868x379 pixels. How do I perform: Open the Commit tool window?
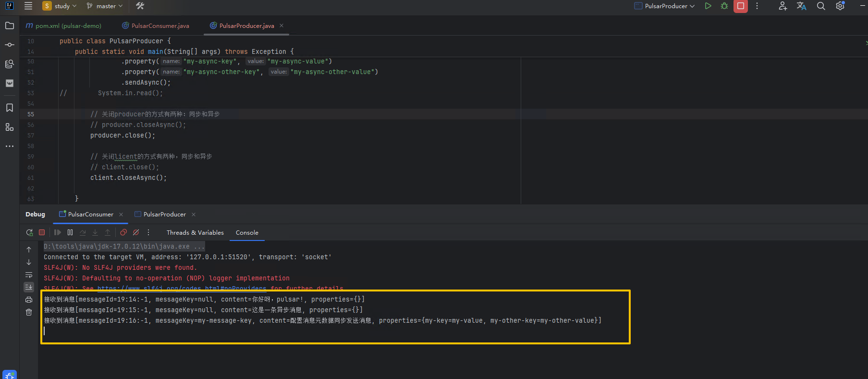point(9,45)
